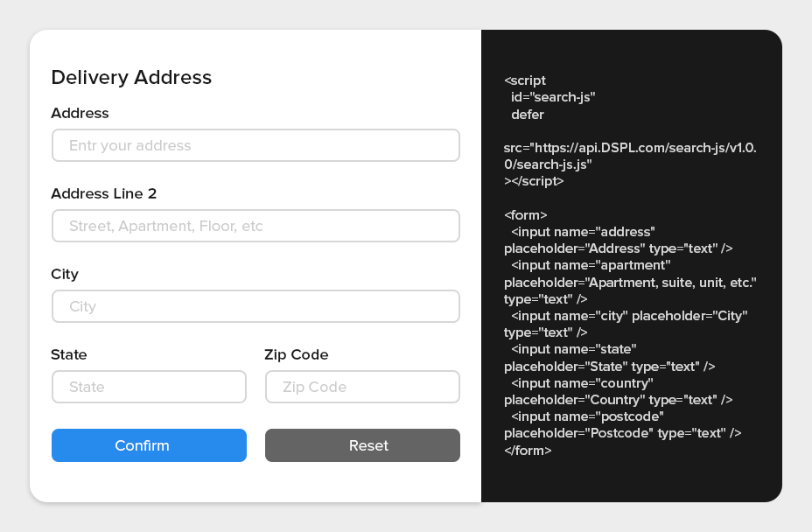
Task: Click the input name="apartment" code line
Action: [591, 265]
